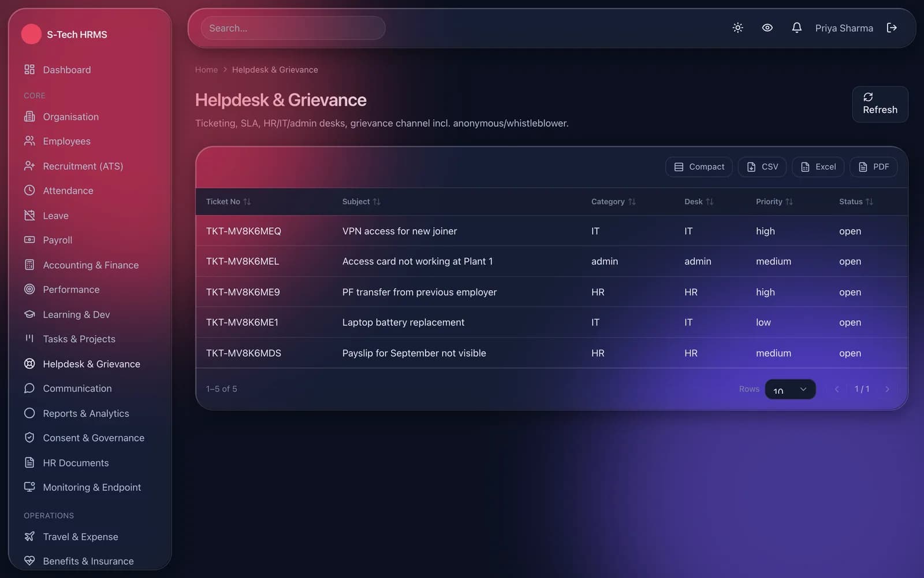Click the Accounting & Finance icon
The width and height of the screenshot is (924, 578).
(x=29, y=265)
